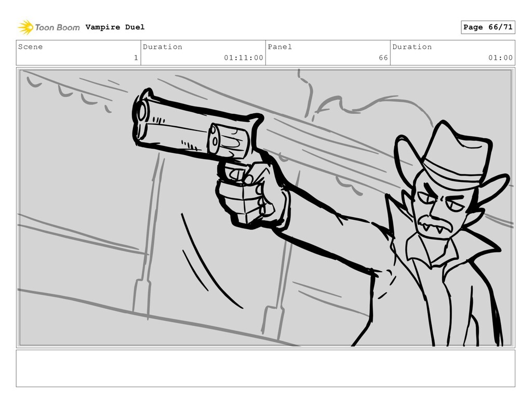Click the 'Page 66/71' page indicator
This screenshot has height=411, width=532.
click(x=488, y=27)
